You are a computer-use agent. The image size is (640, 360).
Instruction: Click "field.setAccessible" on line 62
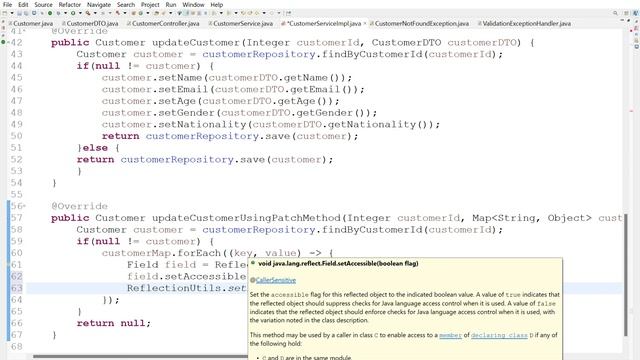point(187,276)
